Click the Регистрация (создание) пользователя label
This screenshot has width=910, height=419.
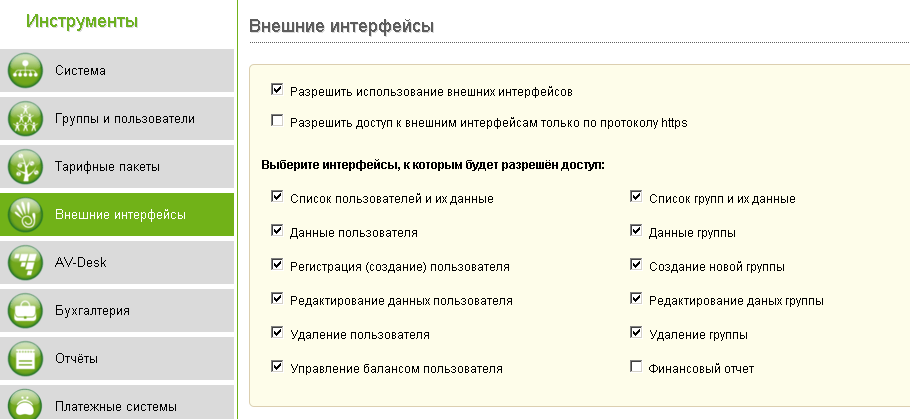[x=400, y=267]
